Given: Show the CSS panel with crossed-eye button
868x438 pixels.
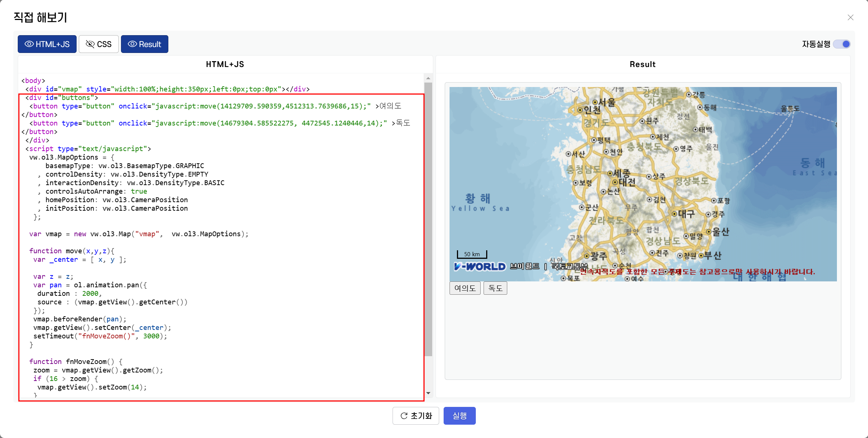Looking at the screenshot, I should (x=98, y=44).
